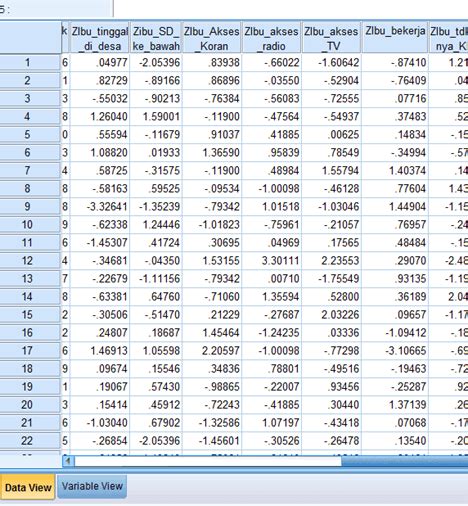Viewport: 468px width, 506px height.
Task: Click cell value -1.45601 in row 22
Action: (212, 441)
